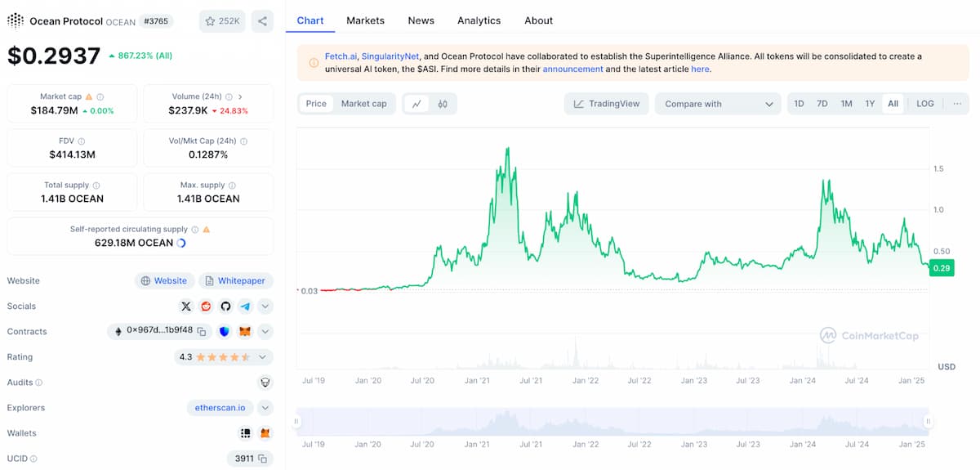Switch chart to Price view

(316, 104)
